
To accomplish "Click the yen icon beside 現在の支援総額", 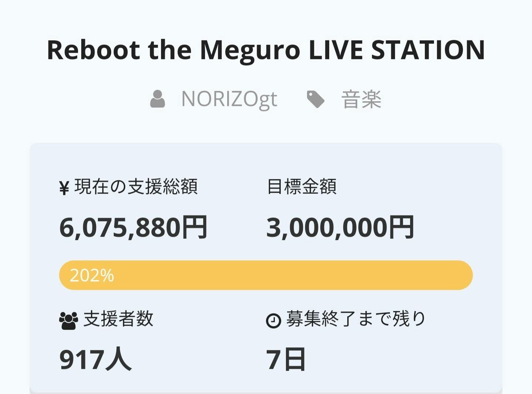I will [x=64, y=188].
